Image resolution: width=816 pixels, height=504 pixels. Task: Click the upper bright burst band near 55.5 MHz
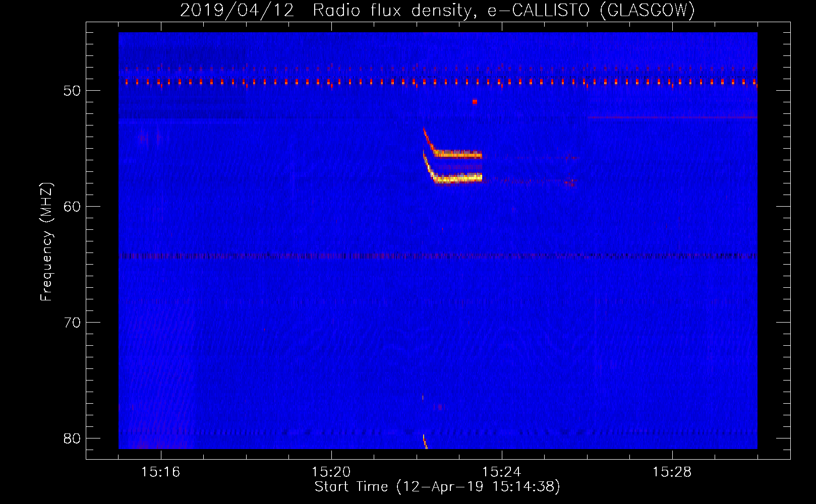click(x=458, y=154)
